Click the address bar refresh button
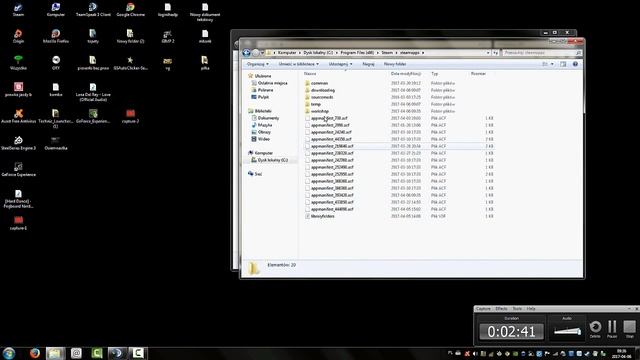Screen dimensions: 640x360 pyautogui.click(x=496, y=53)
